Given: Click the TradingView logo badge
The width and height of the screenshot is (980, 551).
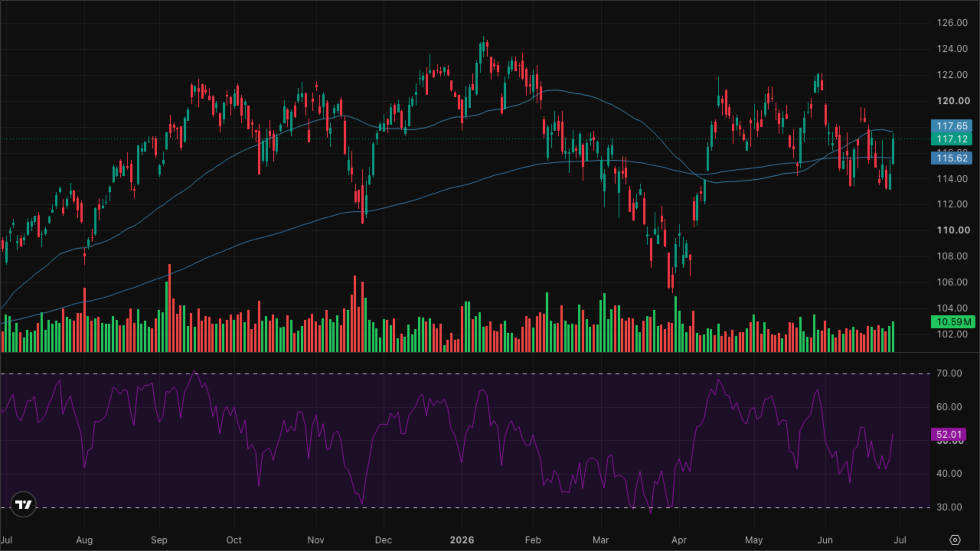Looking at the screenshot, I should click(x=23, y=504).
